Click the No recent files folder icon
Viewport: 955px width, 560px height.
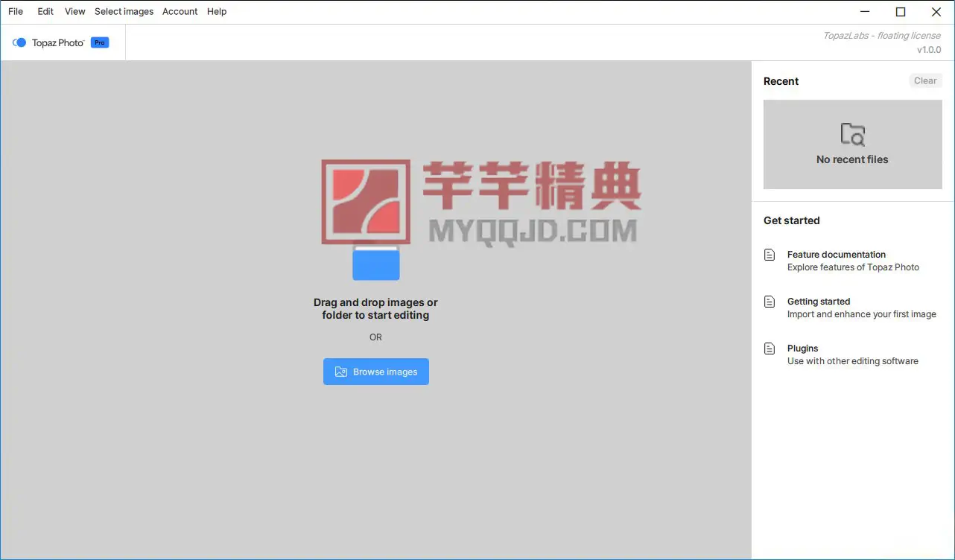click(x=852, y=135)
